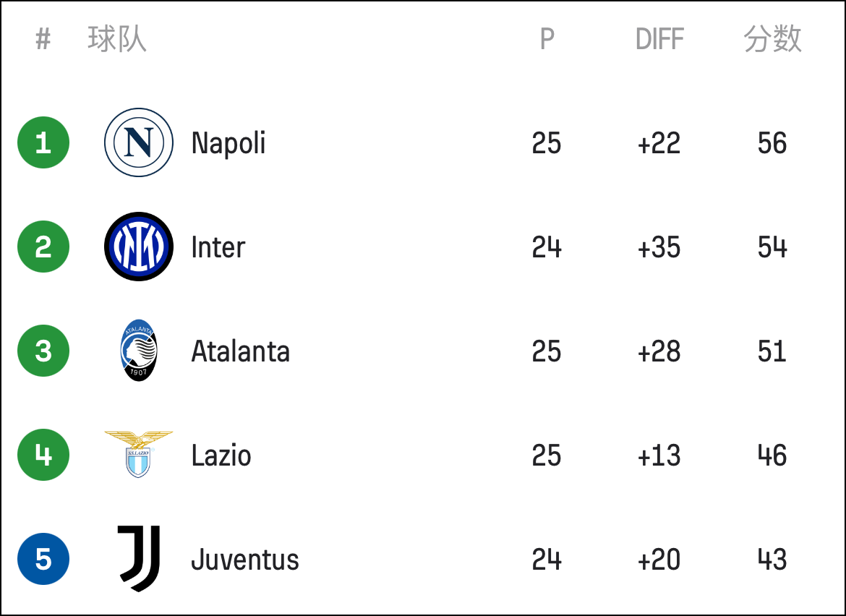846x616 pixels.
Task: Sort by the DIFF column header
Action: point(659,39)
